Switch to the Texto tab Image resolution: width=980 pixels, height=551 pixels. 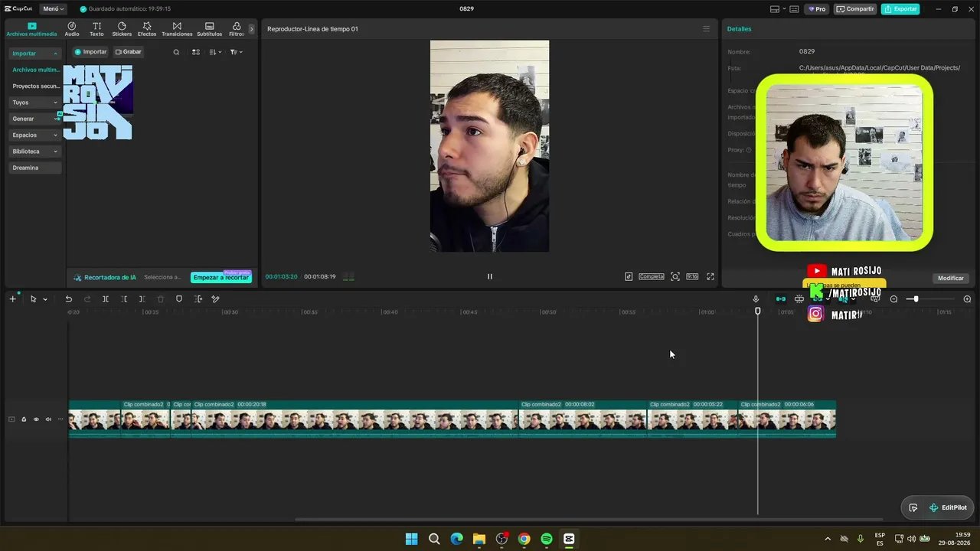pyautogui.click(x=96, y=29)
